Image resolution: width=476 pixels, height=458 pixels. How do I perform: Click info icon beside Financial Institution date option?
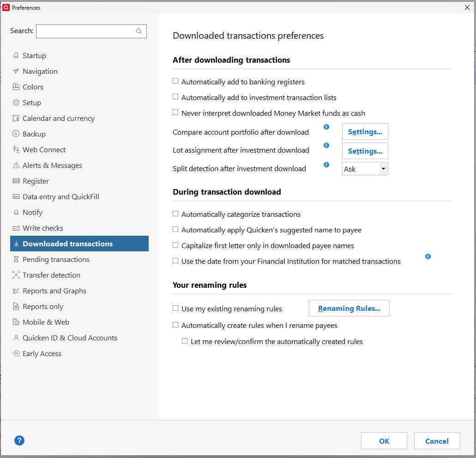coord(428,256)
